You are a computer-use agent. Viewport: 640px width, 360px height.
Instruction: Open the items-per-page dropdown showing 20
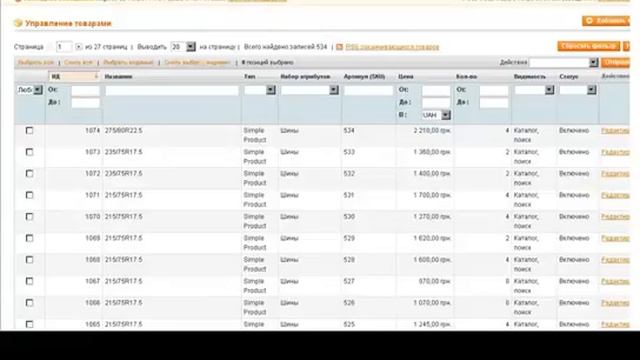(183, 47)
